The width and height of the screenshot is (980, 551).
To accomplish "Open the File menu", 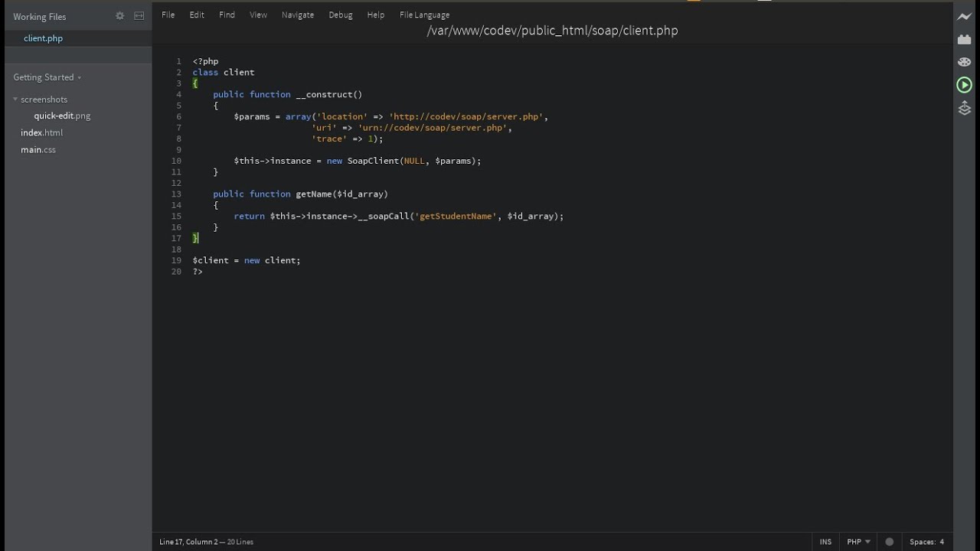I will [168, 15].
